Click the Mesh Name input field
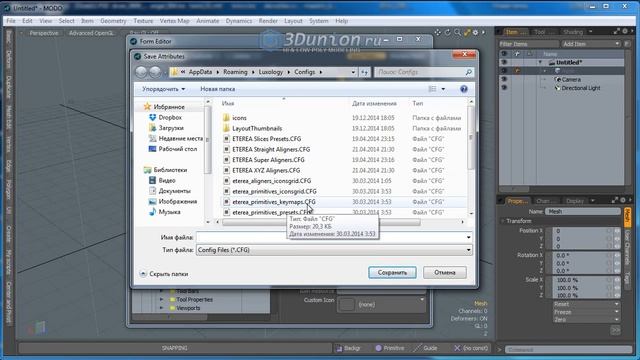This screenshot has height=360, width=640. [583, 211]
